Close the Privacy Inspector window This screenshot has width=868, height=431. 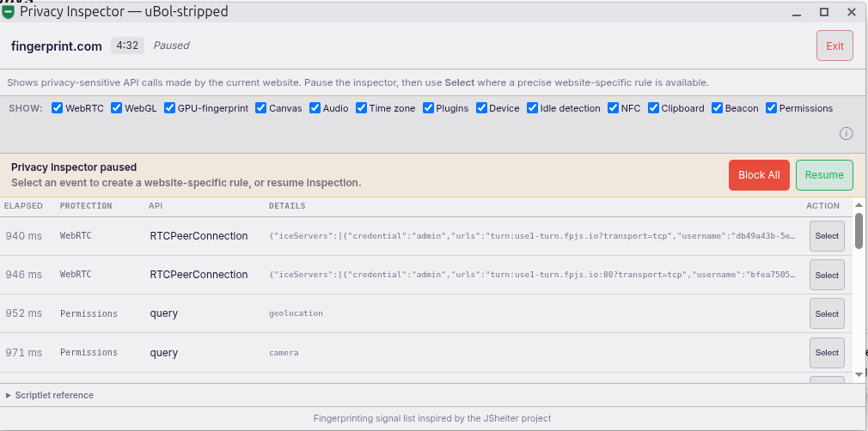pyautogui.click(x=852, y=12)
